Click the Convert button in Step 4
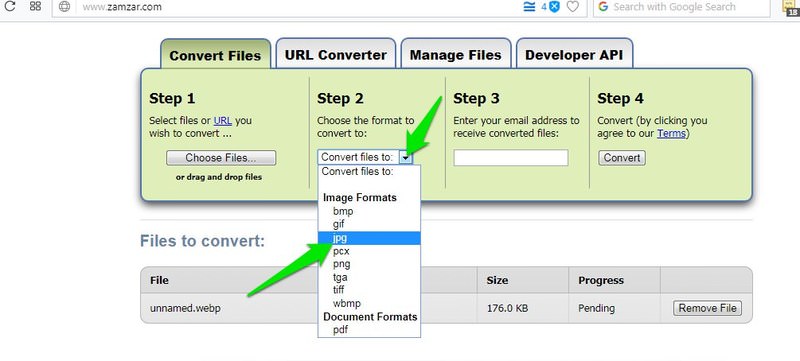The image size is (800, 361). [x=622, y=158]
